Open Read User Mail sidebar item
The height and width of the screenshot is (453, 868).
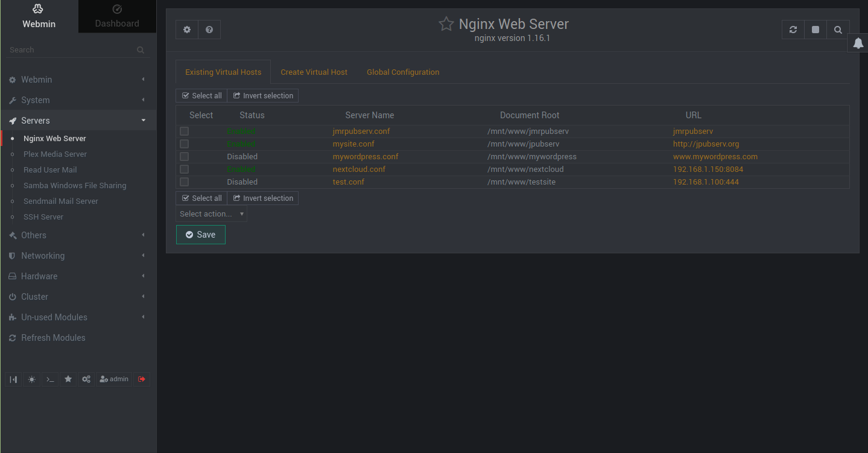pos(50,169)
